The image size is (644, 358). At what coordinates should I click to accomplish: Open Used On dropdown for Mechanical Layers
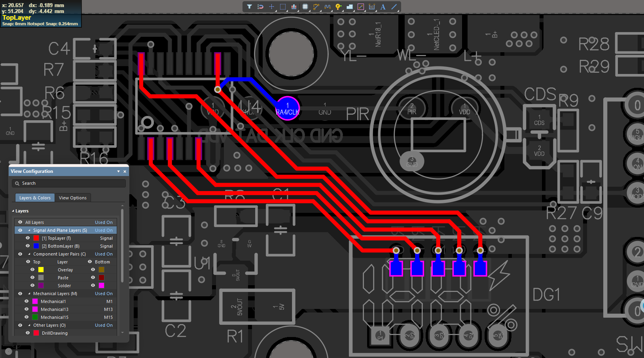(x=104, y=294)
